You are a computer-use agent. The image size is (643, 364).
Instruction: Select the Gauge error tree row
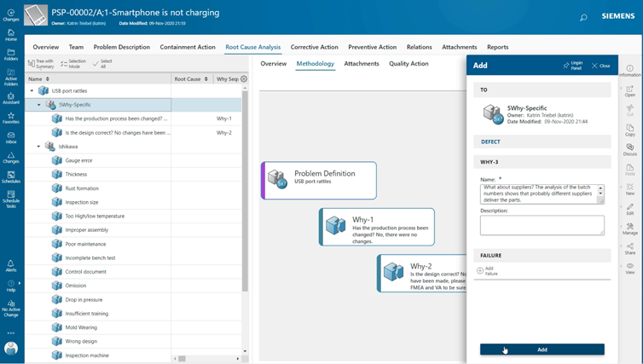133,160
